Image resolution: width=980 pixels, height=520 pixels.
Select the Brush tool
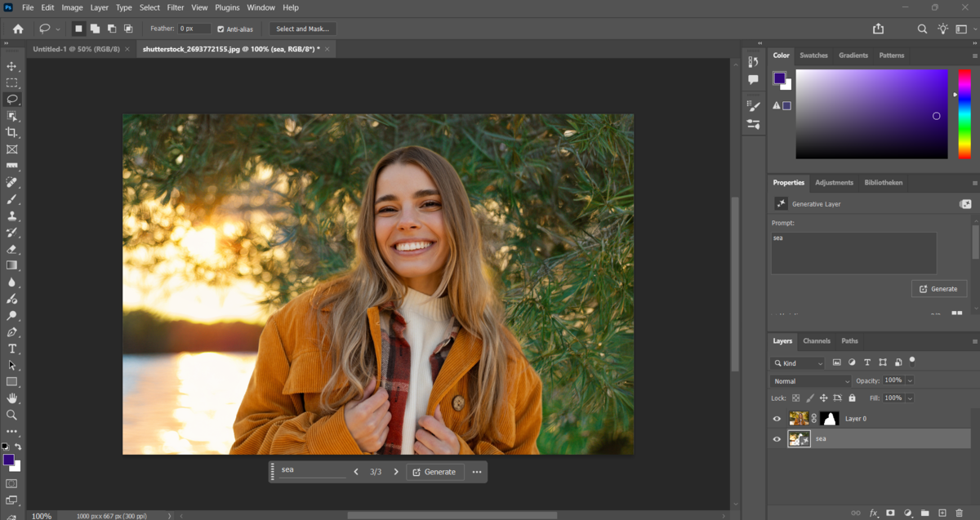[x=12, y=199]
